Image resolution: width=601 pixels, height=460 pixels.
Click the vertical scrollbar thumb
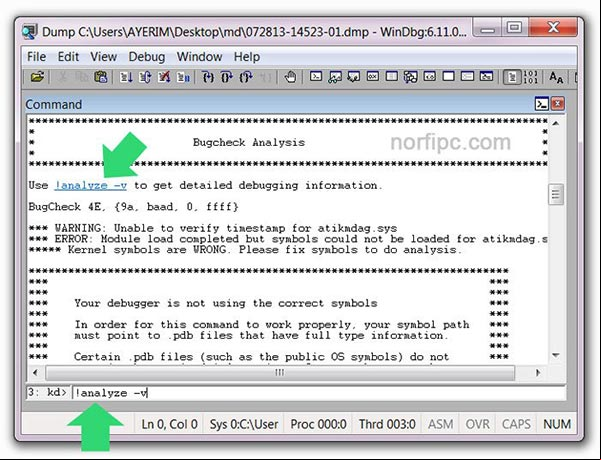pos(555,194)
